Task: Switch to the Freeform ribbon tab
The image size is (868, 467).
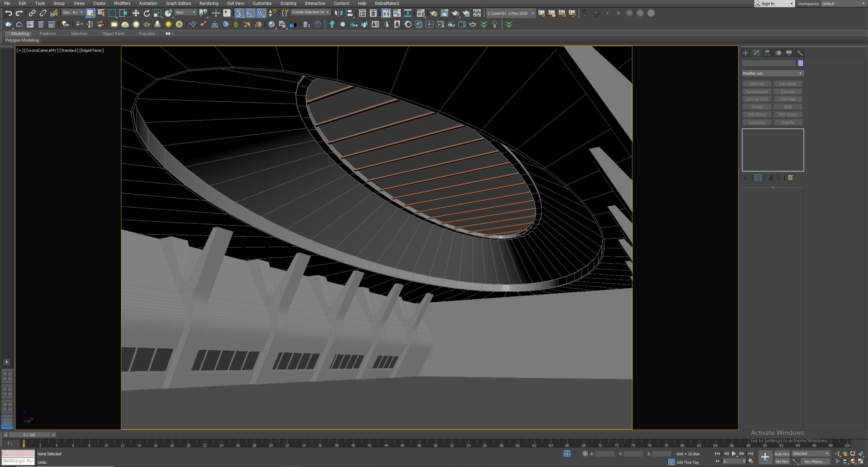Action: [x=47, y=34]
